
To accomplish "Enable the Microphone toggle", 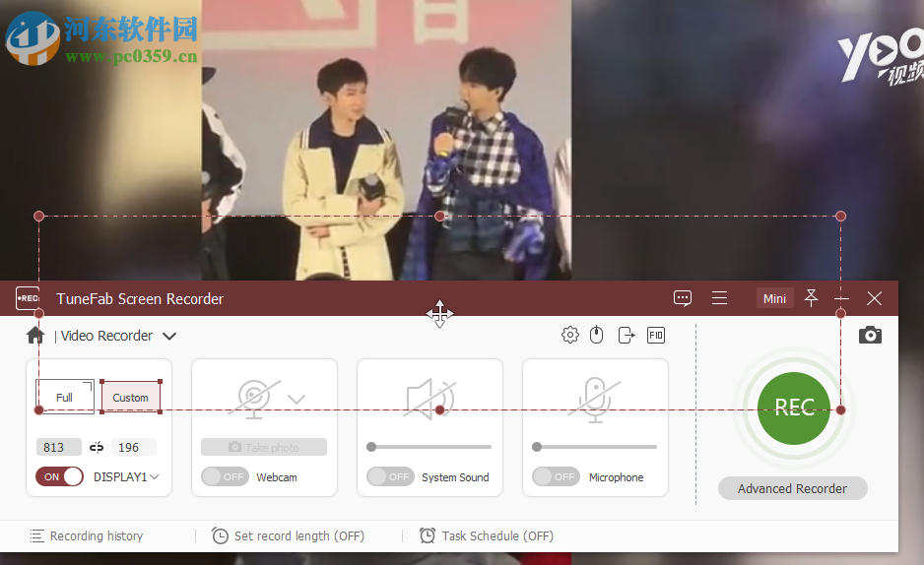I will (557, 476).
